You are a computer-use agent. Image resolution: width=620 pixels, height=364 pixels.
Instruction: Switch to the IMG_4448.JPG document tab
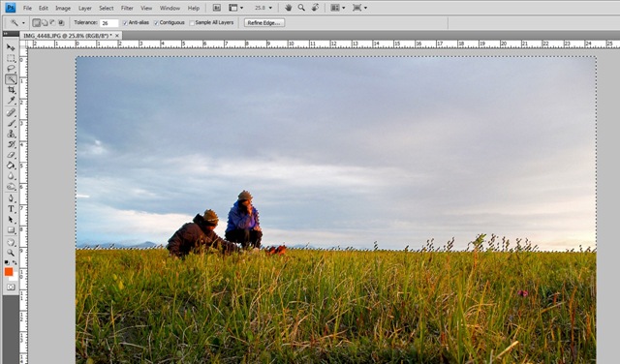click(68, 36)
